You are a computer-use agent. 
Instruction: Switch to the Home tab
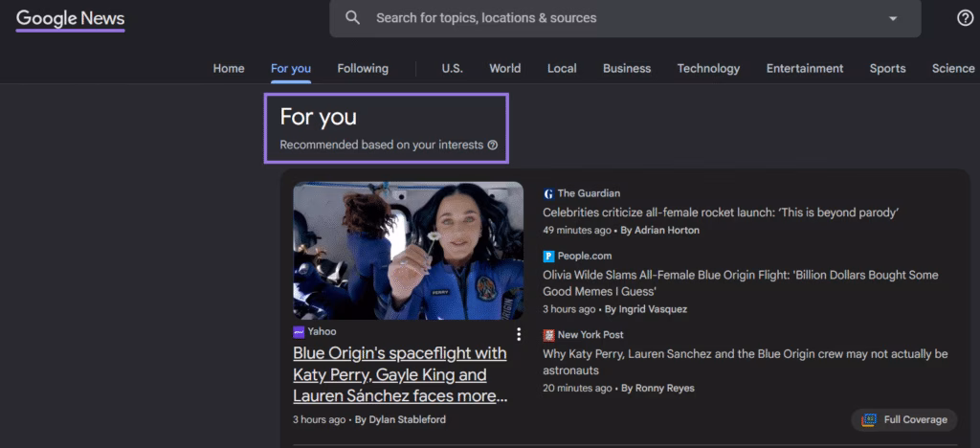pos(229,68)
